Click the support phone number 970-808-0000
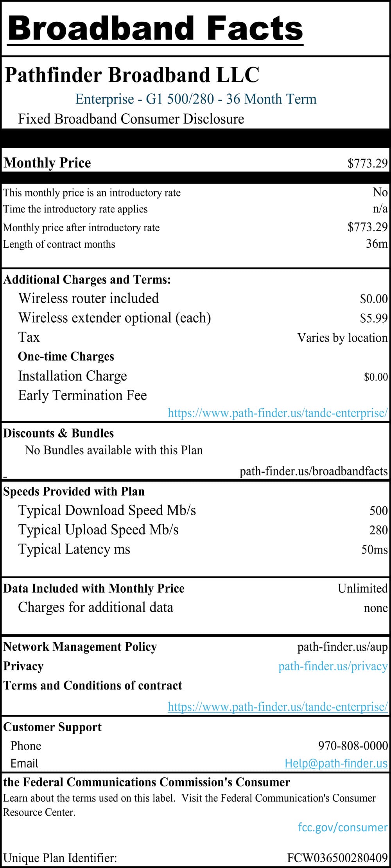Screen dimensions: 391x868 [353, 745]
